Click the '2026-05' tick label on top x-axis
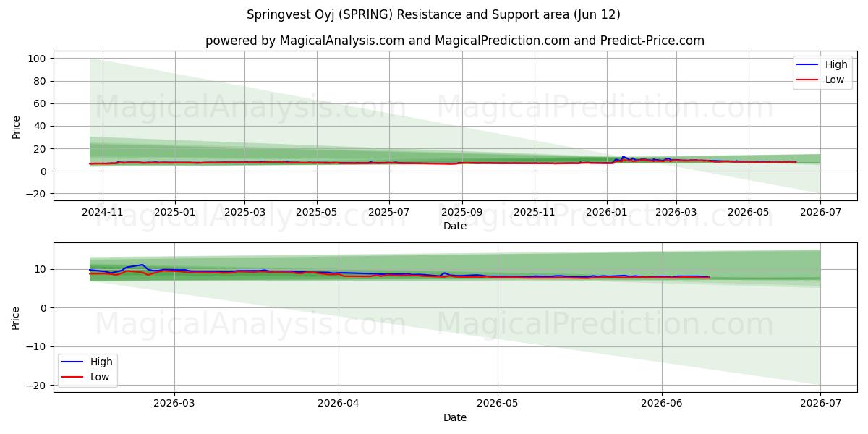The image size is (868, 434). tap(748, 212)
